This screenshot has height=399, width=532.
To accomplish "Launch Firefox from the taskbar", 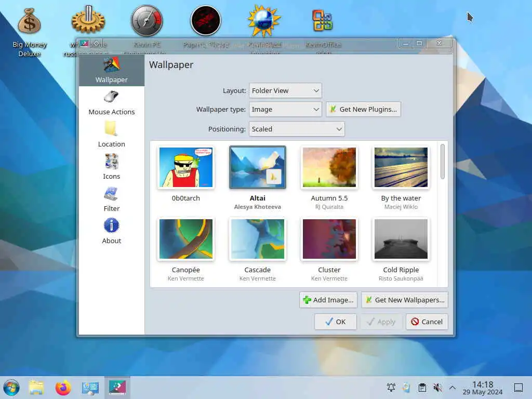I will click(63, 388).
